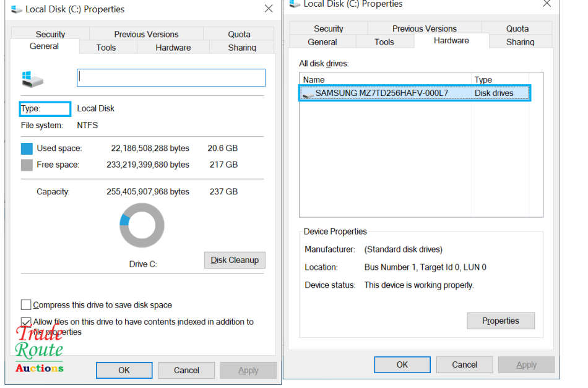Click the SAMSUNG disk drive icon in the list
Image resolution: width=588 pixels, height=388 pixels.
pyautogui.click(x=308, y=94)
